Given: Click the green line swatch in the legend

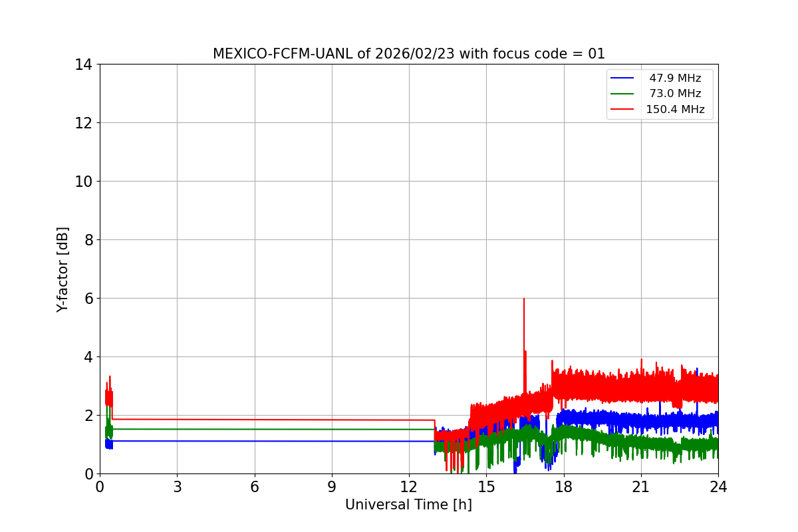Looking at the screenshot, I should 623,94.
